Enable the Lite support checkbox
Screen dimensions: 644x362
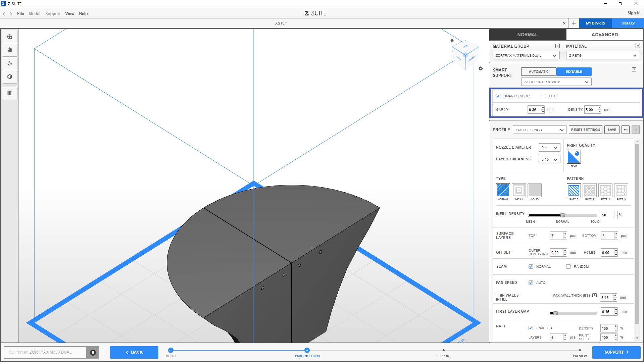click(x=544, y=96)
